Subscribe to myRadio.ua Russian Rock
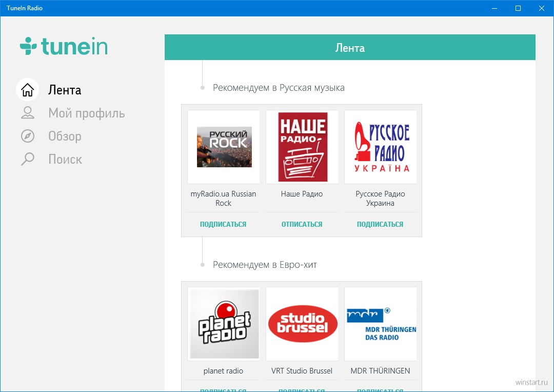Image resolution: width=554 pixels, height=392 pixels. point(223,224)
